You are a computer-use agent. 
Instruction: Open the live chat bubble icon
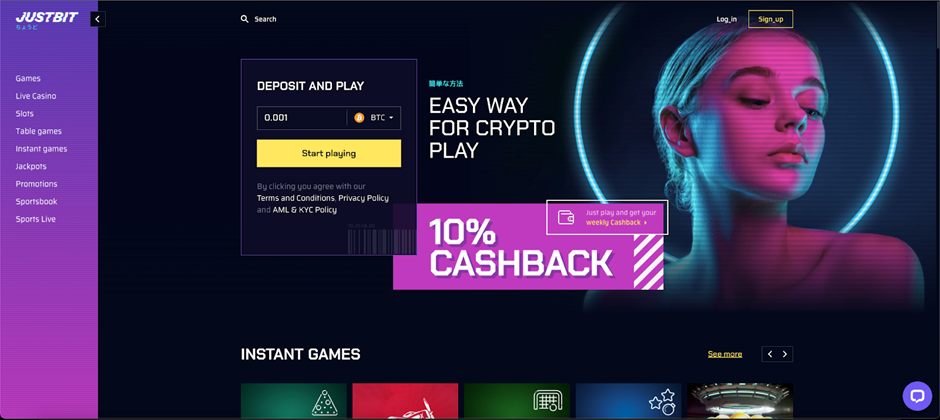pyautogui.click(x=917, y=396)
